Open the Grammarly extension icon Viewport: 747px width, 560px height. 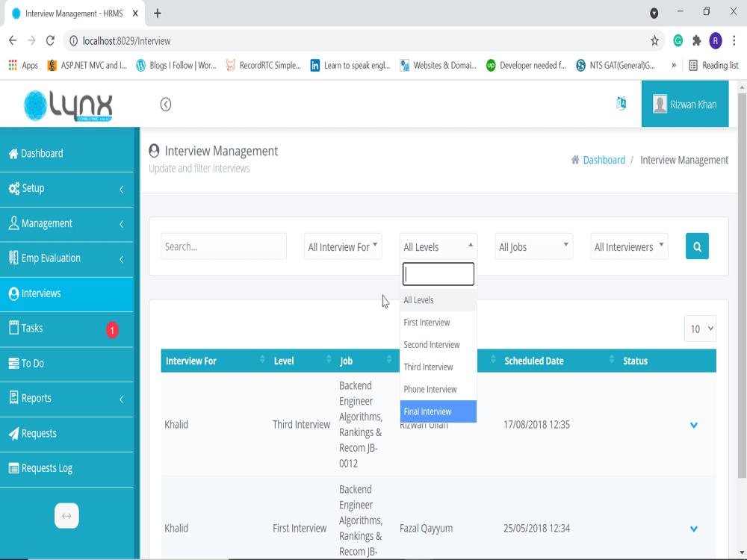click(678, 41)
